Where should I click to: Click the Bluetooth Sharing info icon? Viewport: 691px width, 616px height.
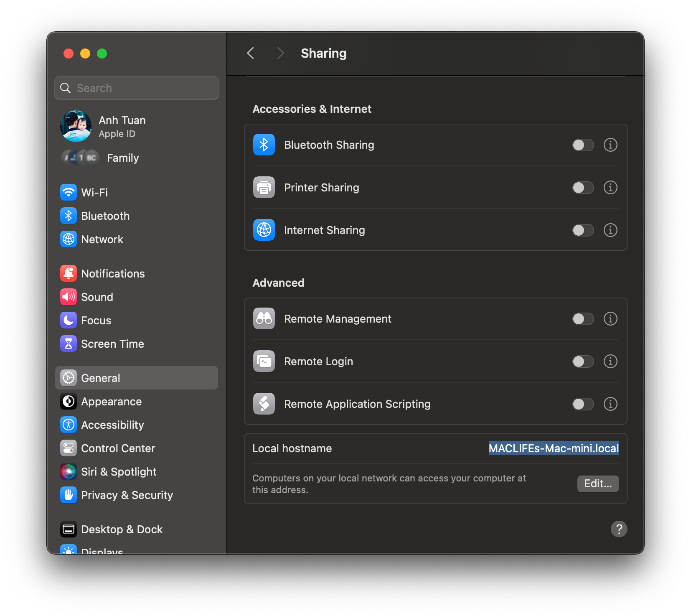(x=610, y=145)
